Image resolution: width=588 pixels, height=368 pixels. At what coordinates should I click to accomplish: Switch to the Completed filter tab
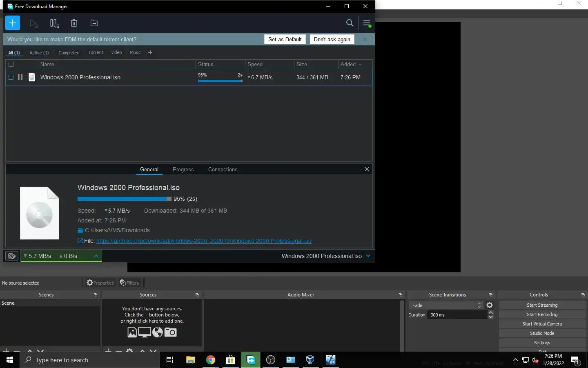click(x=69, y=53)
